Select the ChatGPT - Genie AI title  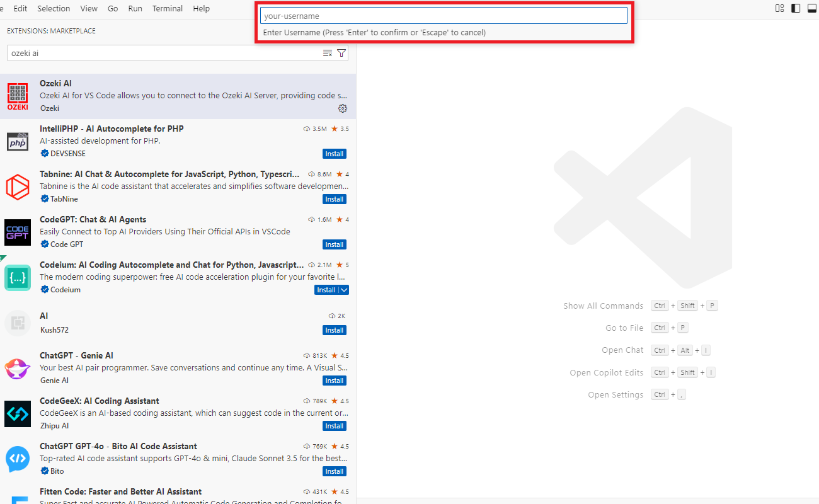click(76, 355)
